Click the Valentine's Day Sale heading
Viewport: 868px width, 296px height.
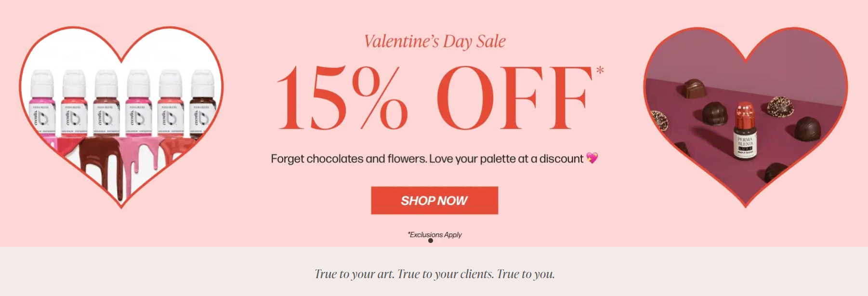(x=434, y=41)
